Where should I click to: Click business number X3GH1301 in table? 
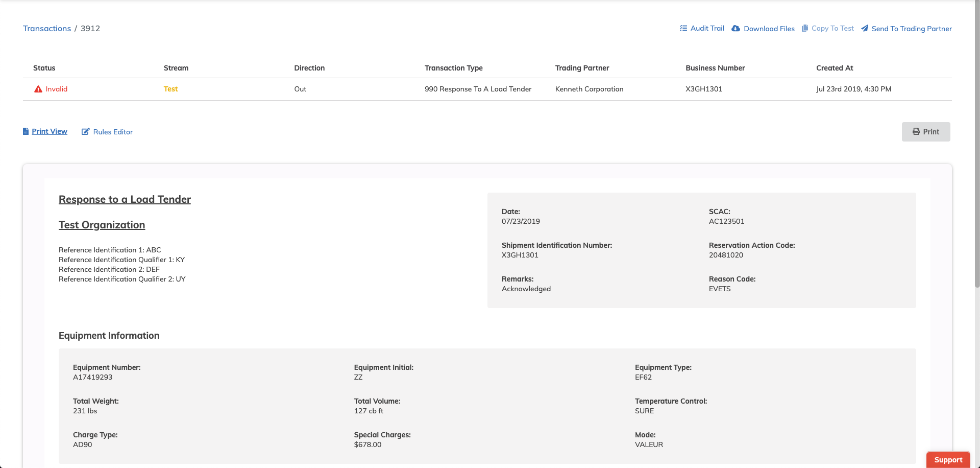[704, 89]
